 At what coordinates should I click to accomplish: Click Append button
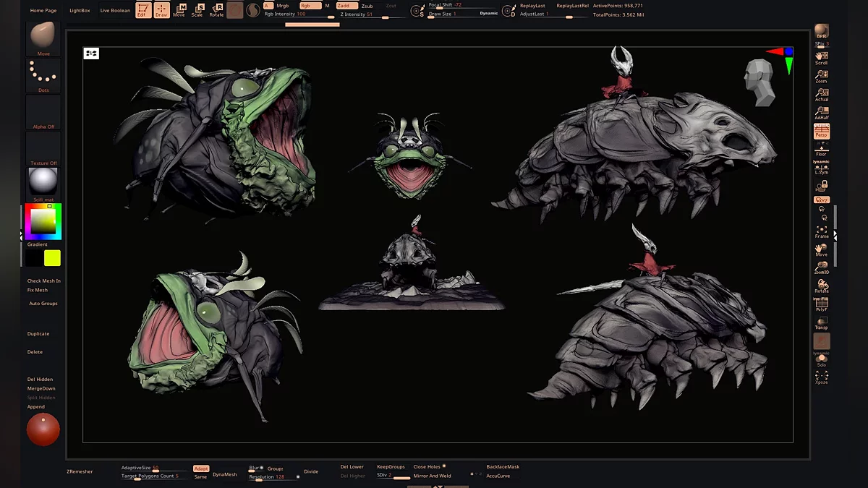36,407
